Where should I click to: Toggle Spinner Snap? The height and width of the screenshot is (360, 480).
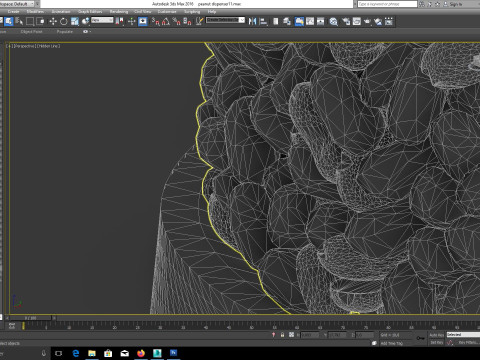(x=187, y=22)
